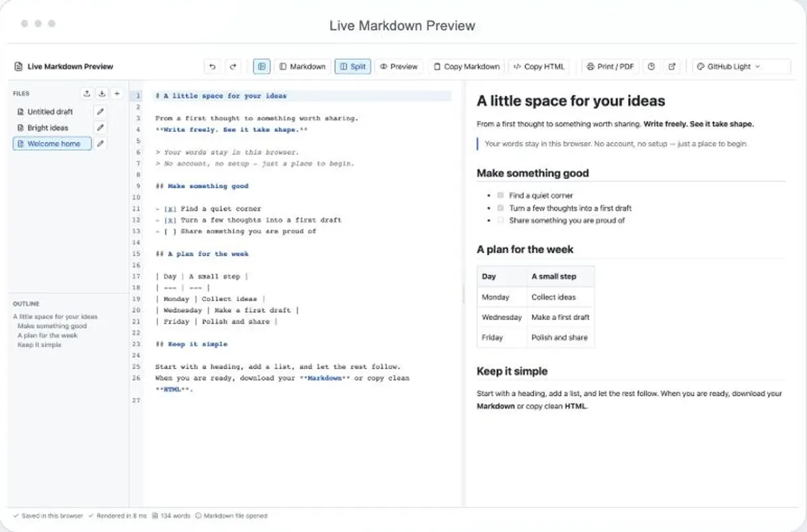The width and height of the screenshot is (807, 532).
Task: Select the Welcome home file
Action: (x=52, y=143)
